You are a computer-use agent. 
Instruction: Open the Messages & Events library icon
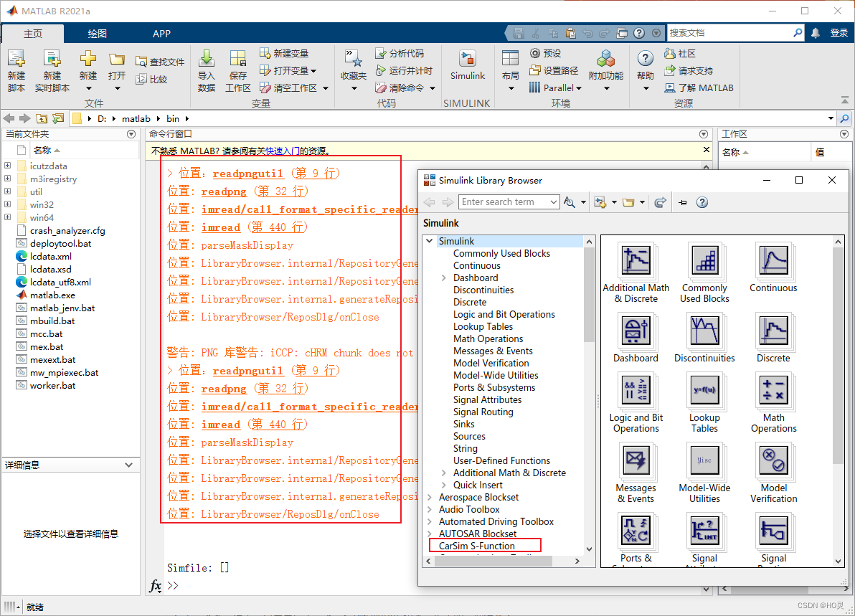click(636, 473)
